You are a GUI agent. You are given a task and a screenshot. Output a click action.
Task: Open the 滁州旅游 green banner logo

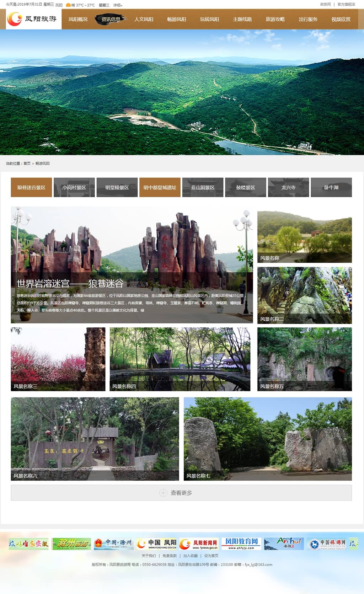(71, 544)
